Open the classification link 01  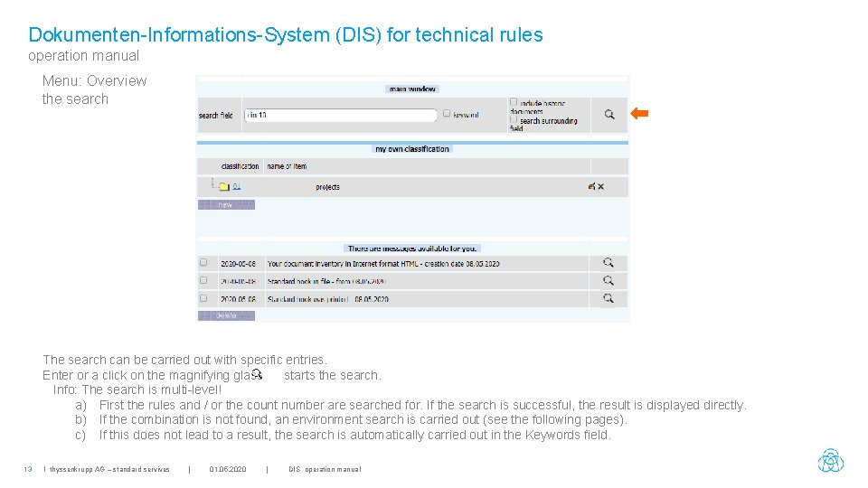236,186
